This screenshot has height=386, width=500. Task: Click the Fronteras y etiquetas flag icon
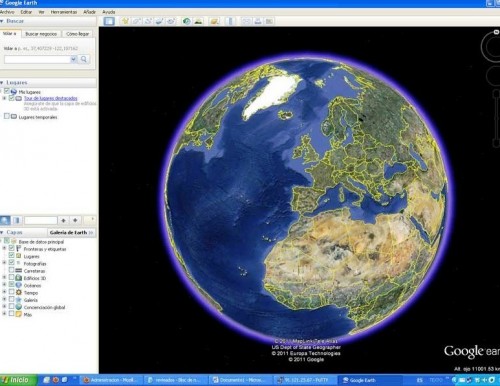click(19, 249)
